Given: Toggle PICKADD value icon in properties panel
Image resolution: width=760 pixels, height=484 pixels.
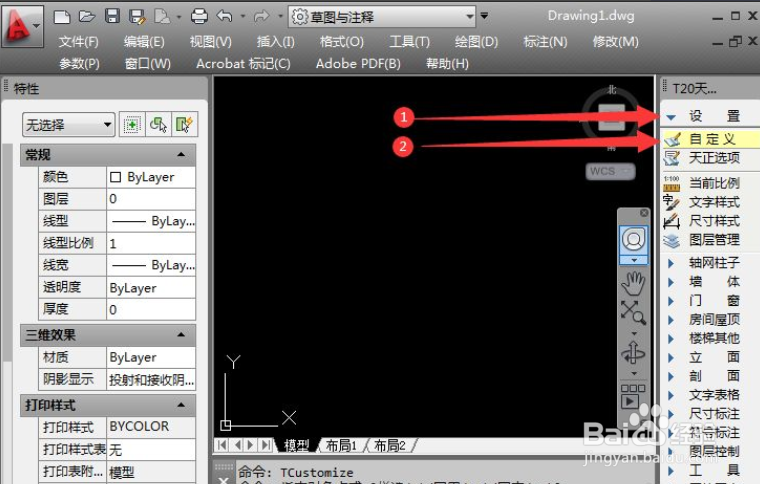Looking at the screenshot, I should [x=132, y=125].
